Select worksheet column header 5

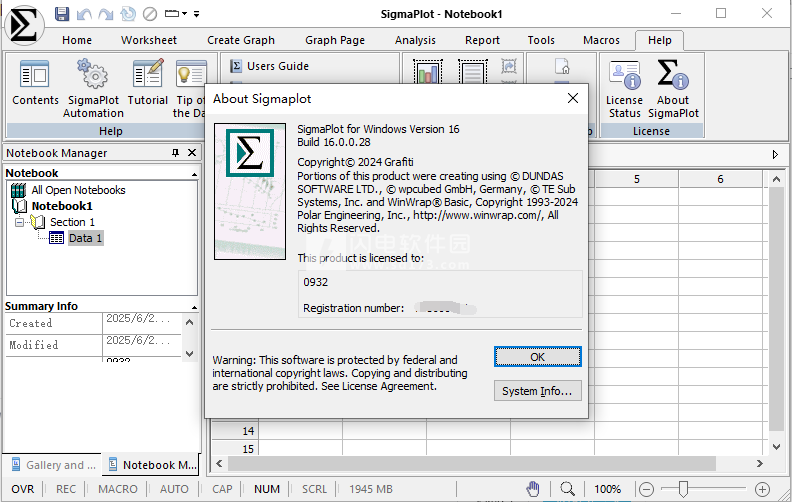(636, 179)
